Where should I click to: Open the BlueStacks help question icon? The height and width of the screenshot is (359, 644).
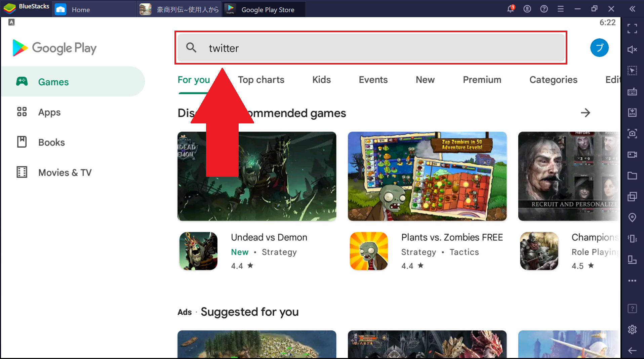pos(544,9)
